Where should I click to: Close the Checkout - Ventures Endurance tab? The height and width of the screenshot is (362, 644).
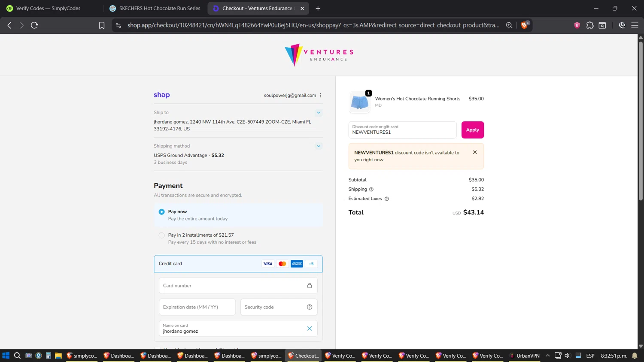[x=302, y=8]
